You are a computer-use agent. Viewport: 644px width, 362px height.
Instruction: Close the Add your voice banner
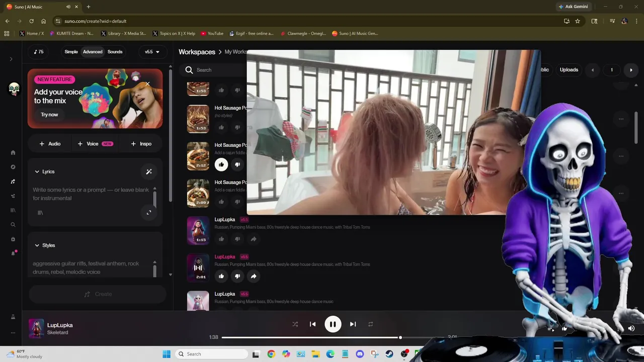click(x=147, y=84)
